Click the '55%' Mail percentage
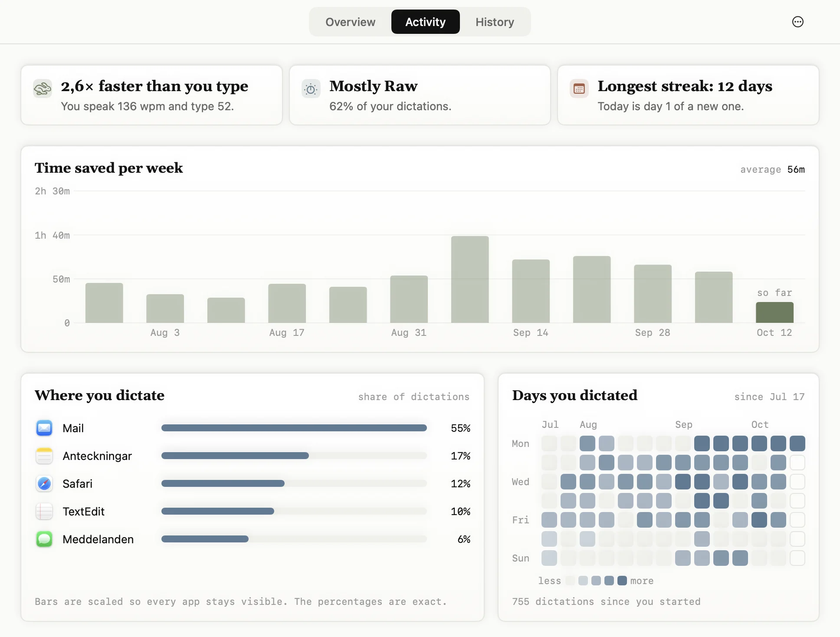The image size is (840, 637). [x=460, y=428]
